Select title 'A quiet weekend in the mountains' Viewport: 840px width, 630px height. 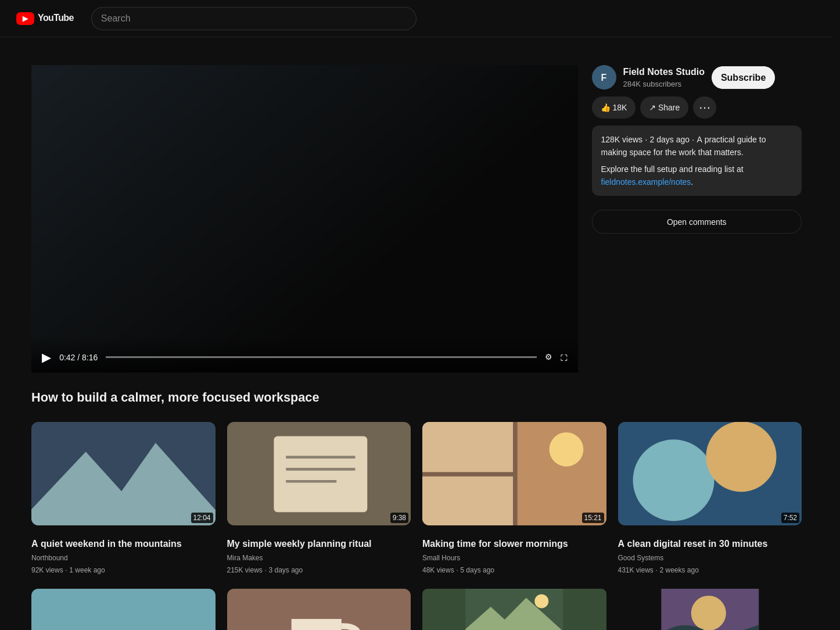coord(106,544)
